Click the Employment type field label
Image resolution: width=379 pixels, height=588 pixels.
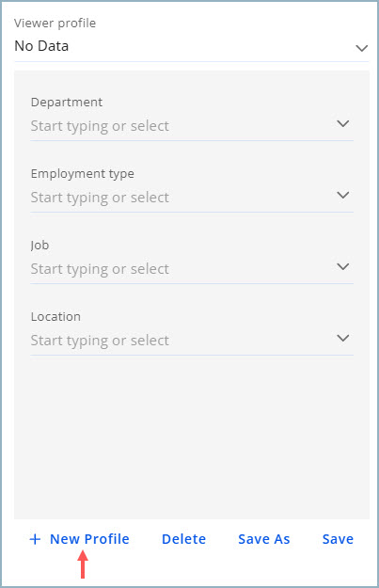pos(83,174)
